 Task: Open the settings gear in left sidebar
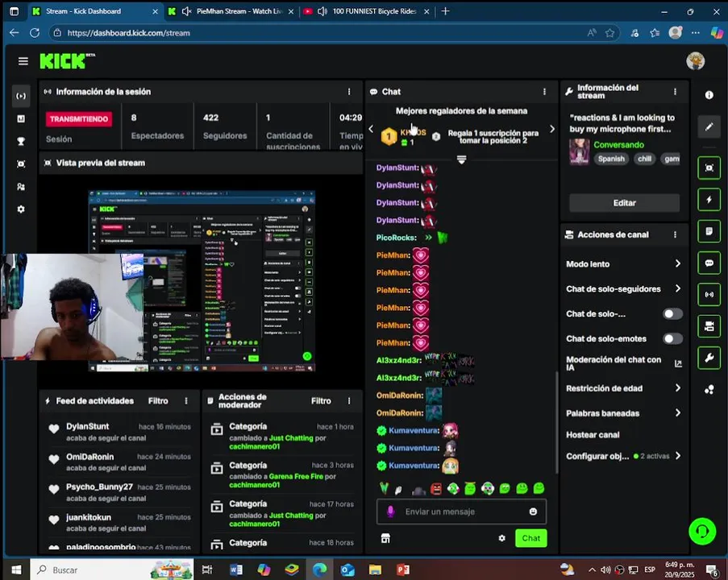(21, 209)
